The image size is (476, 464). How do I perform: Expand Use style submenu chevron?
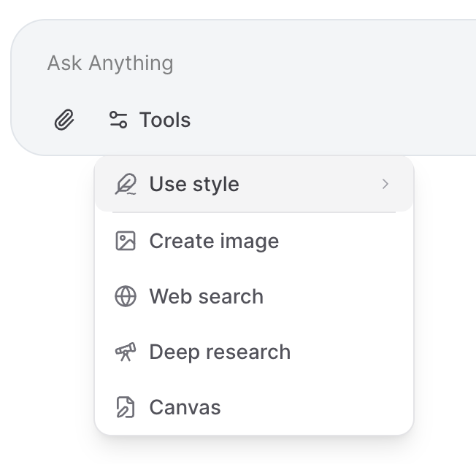(385, 184)
